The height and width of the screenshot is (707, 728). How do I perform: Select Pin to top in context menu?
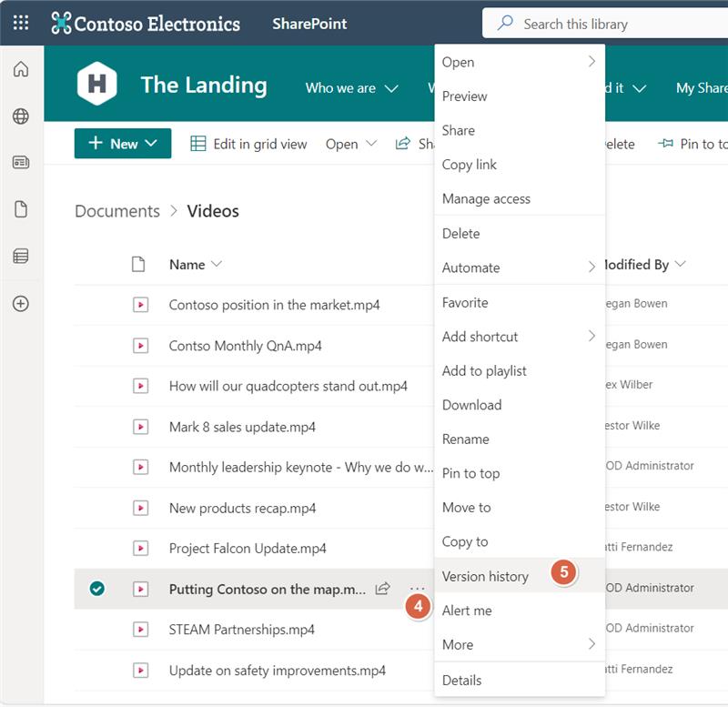(x=520, y=473)
